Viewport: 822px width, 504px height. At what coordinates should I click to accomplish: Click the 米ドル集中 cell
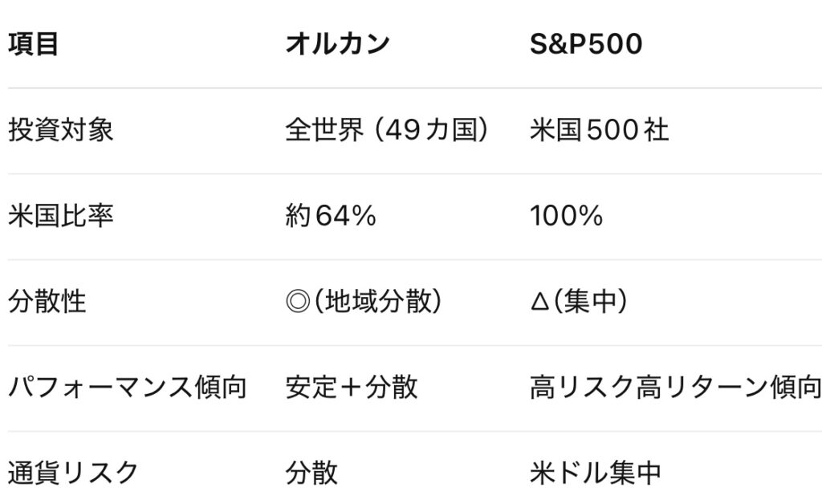tap(596, 474)
